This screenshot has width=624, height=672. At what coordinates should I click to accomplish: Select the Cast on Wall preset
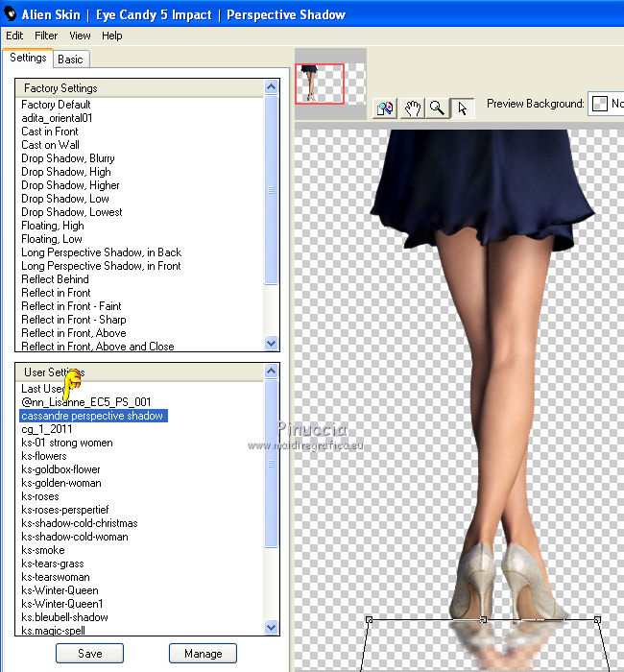pyautogui.click(x=50, y=145)
